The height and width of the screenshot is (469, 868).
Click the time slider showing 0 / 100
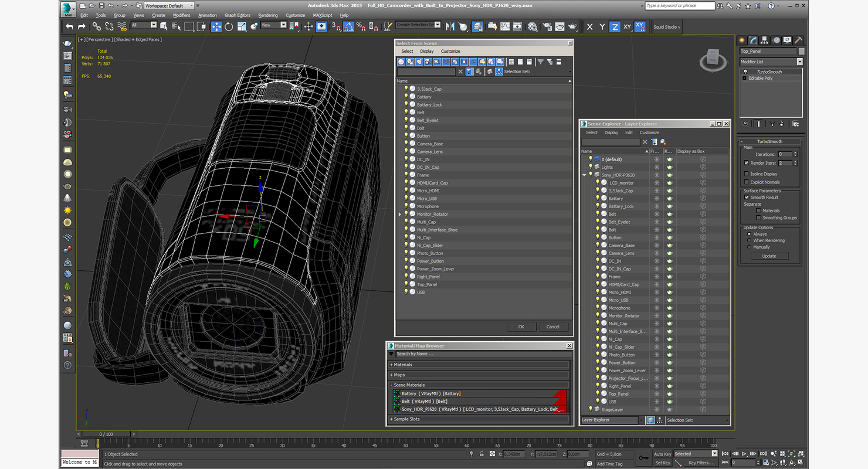pos(106,434)
